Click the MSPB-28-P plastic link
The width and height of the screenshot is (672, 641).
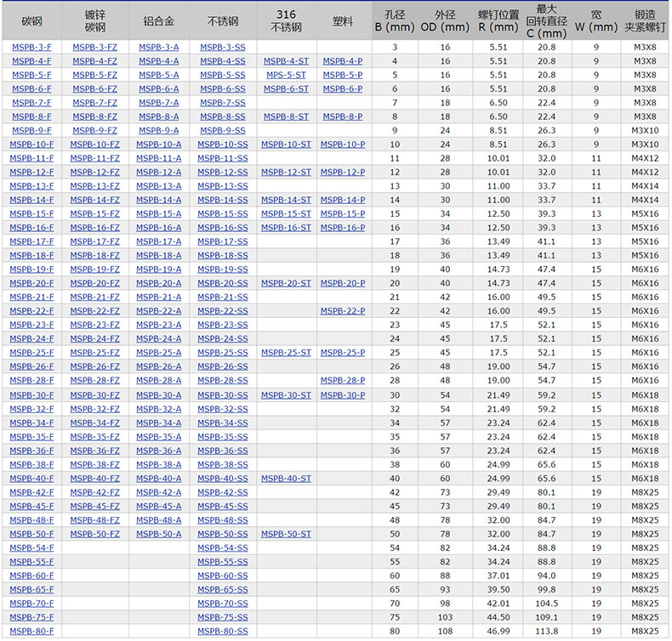(343, 381)
